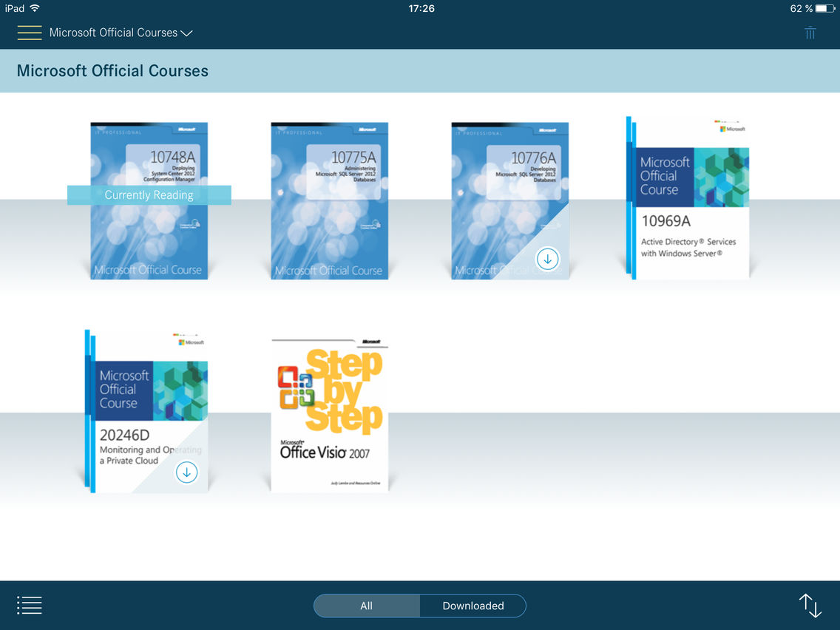Tap the battery indicator in status bar
Screen dimensions: 840x630
point(824,9)
